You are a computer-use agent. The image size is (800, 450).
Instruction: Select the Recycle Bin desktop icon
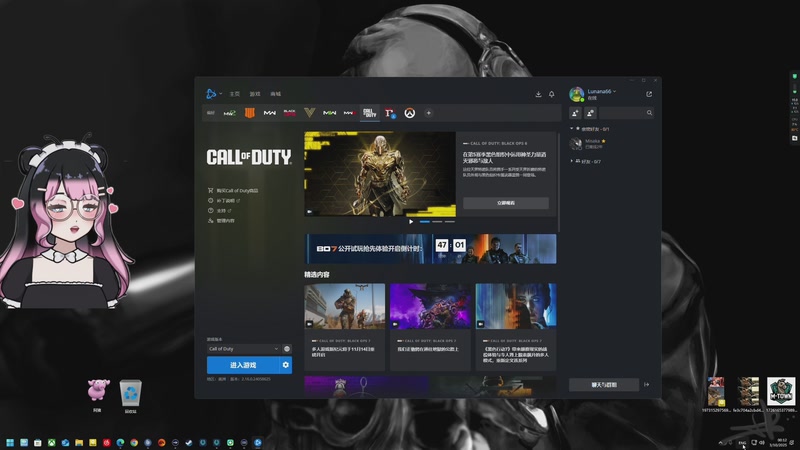point(131,395)
